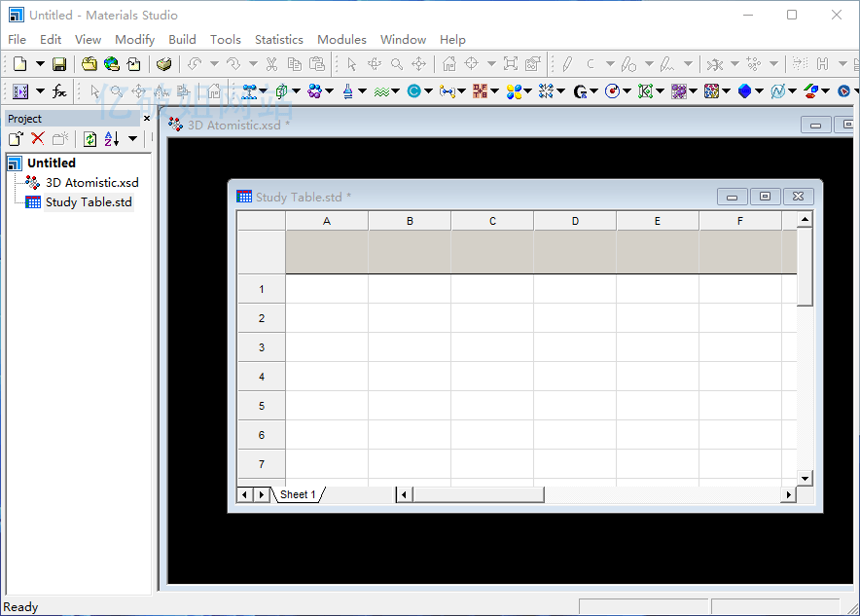860x616 pixels.
Task: Switch to the Sheet 1 tab
Action: click(298, 494)
